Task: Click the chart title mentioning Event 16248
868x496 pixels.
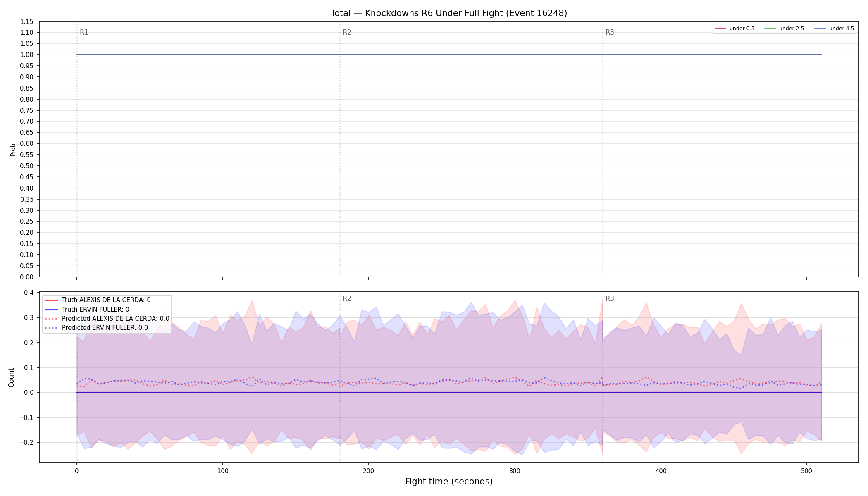Action: pos(449,13)
